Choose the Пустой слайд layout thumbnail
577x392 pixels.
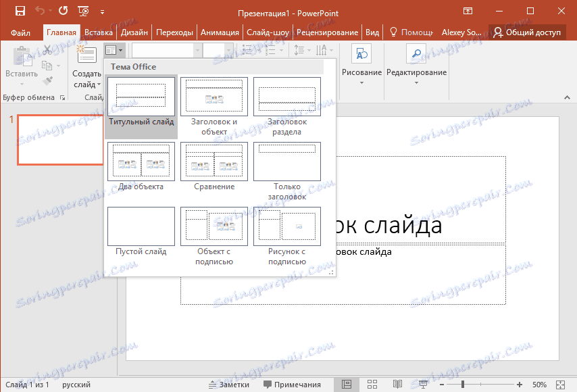(x=141, y=226)
